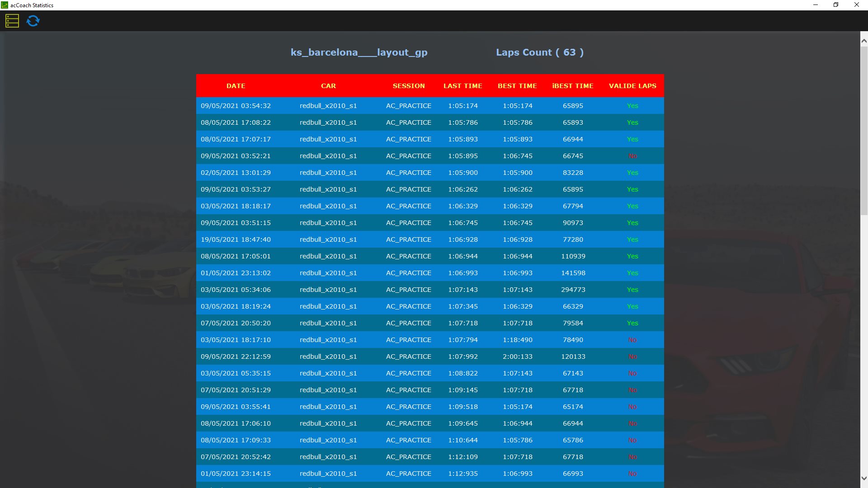The image size is (868, 488).
Task: Select row dated 09/05/2021 03:51:15
Action: pyautogui.click(x=430, y=223)
